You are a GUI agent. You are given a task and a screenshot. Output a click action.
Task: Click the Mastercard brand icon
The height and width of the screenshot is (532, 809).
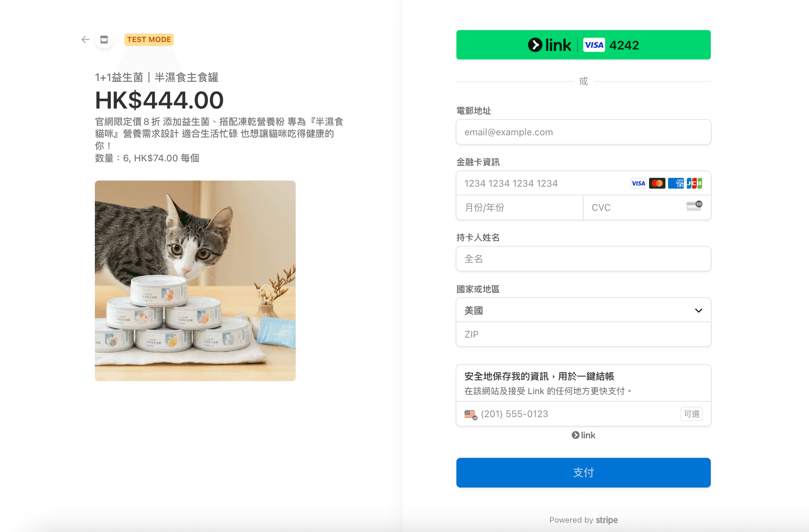pos(657,183)
